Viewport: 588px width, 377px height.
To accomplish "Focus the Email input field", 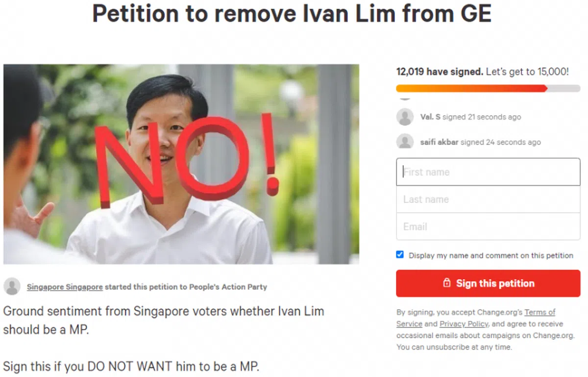I will (488, 226).
